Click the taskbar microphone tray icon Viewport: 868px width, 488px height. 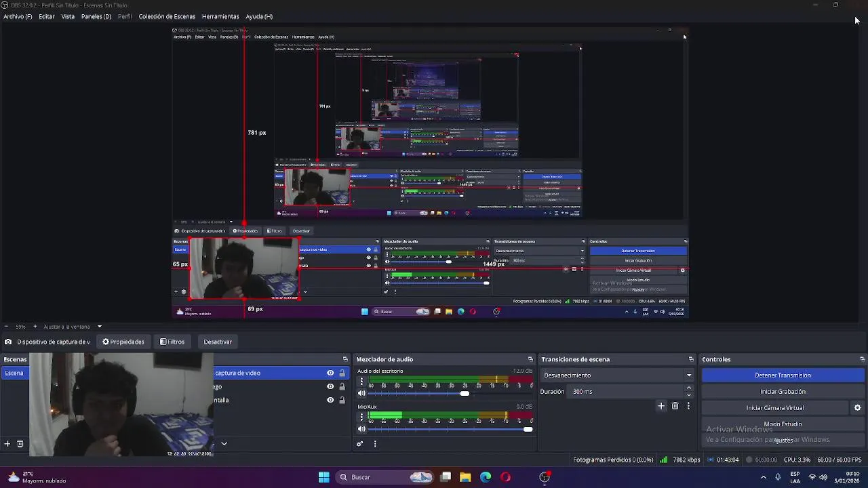coord(778,477)
